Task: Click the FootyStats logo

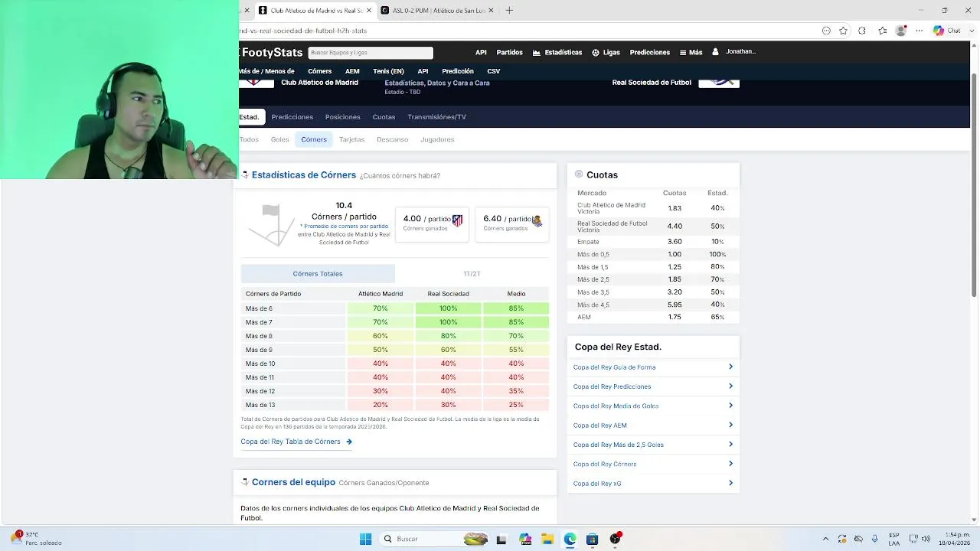Action: point(272,52)
